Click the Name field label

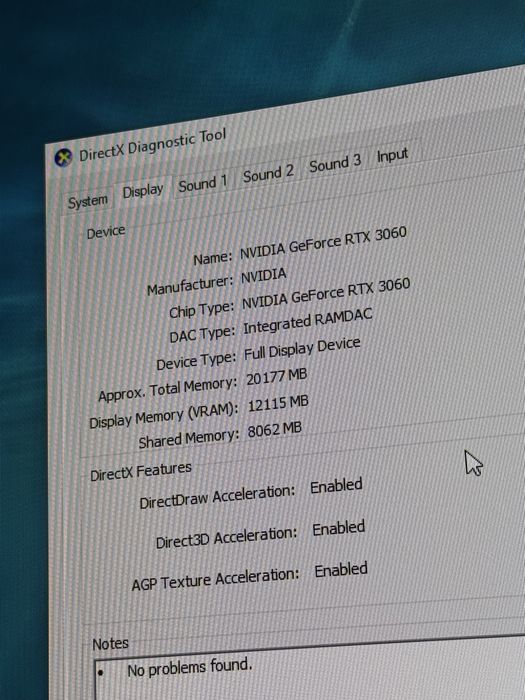click(212, 257)
